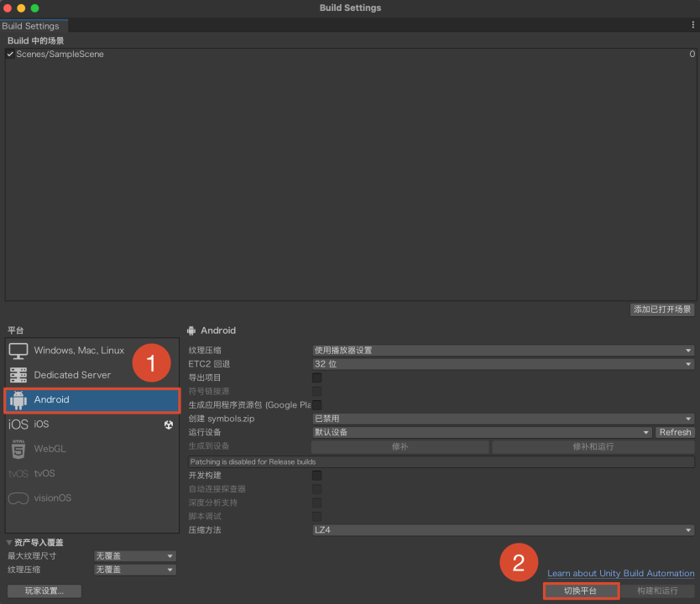This screenshot has height=604, width=700.
Task: Collapse the 资产导入覆盖 section
Action: point(9,543)
